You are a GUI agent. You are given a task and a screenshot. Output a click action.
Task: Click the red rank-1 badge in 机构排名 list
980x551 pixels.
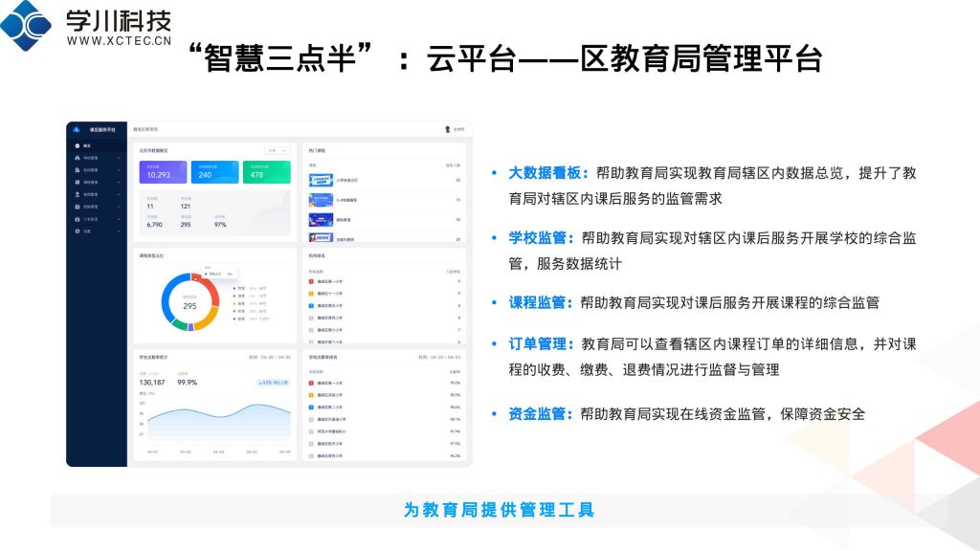coord(311,281)
